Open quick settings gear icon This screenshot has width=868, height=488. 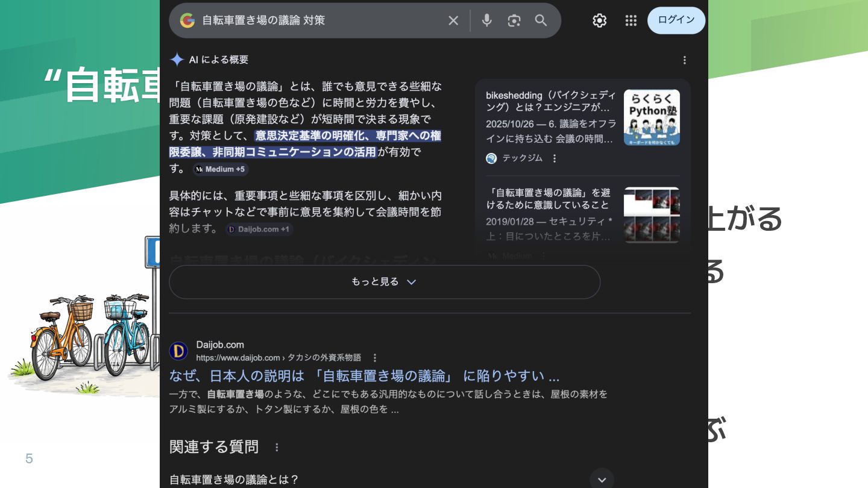[x=599, y=20]
